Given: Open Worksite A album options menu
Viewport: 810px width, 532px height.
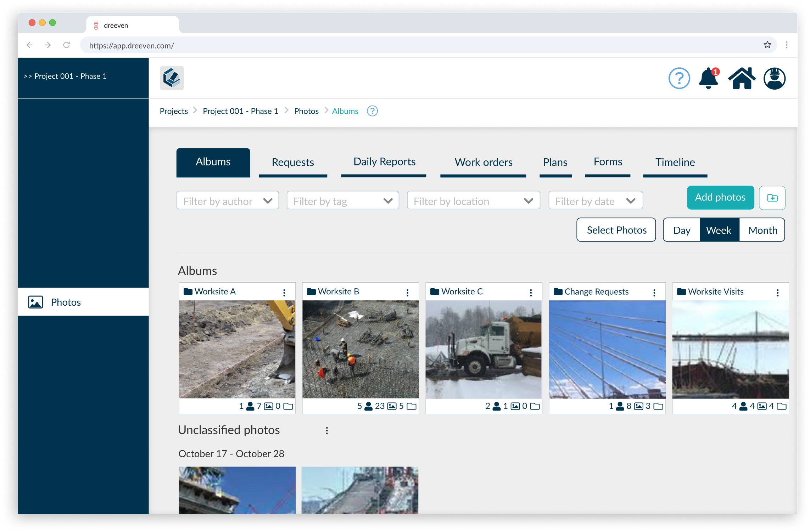Looking at the screenshot, I should pyautogui.click(x=284, y=292).
